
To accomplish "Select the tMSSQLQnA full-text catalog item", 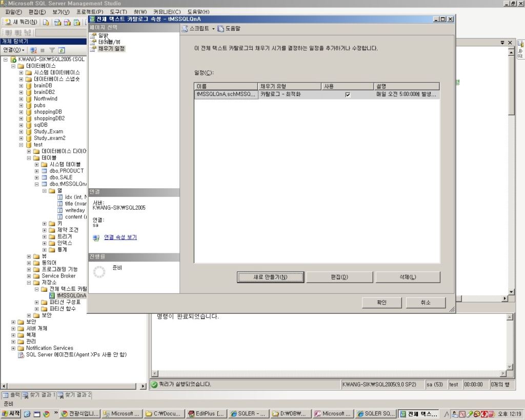I will pyautogui.click(x=71, y=295).
